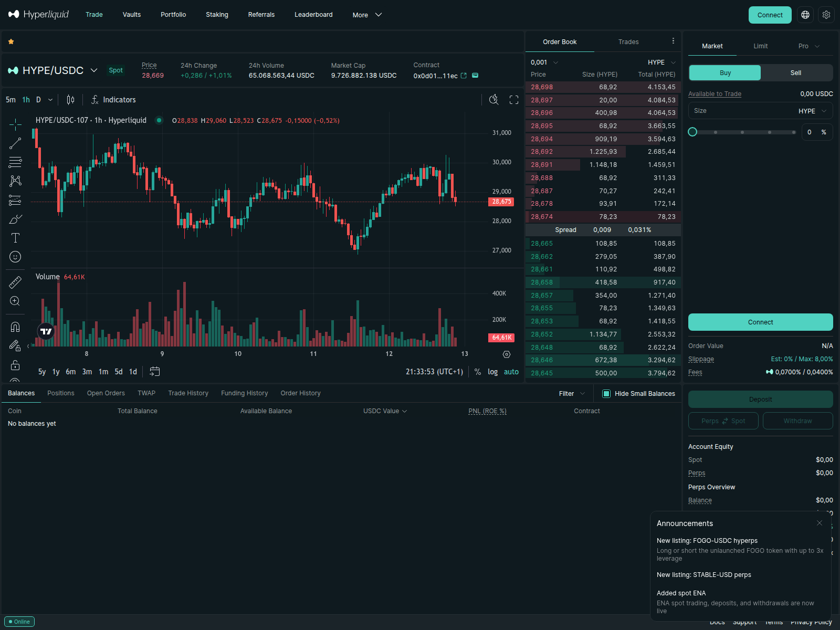
Task: Tick Hide Small Balances checkbox
Action: (x=606, y=394)
